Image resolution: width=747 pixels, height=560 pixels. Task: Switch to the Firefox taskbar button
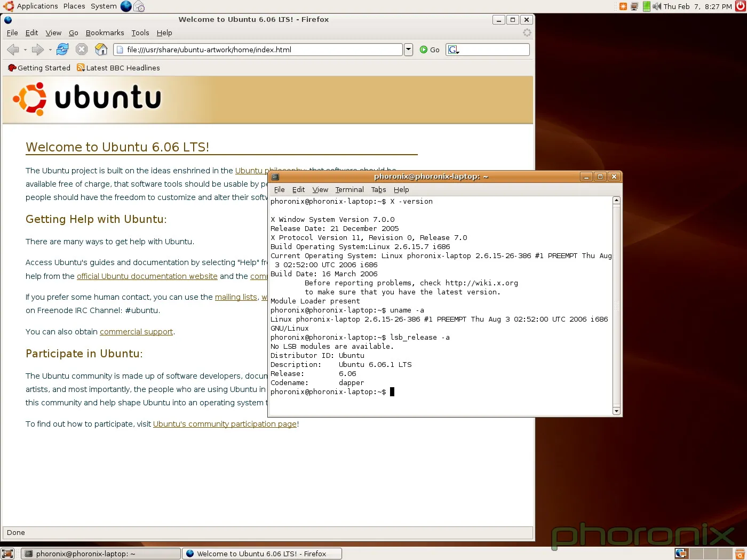(262, 554)
